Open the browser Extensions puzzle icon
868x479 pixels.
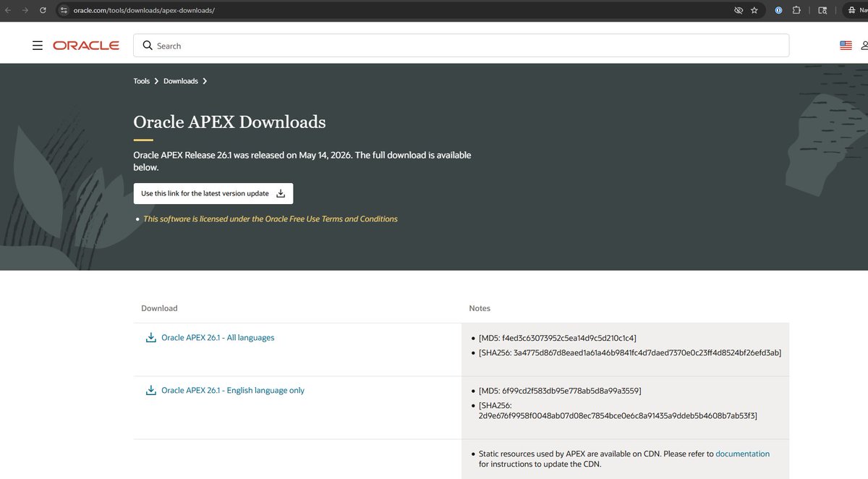click(x=796, y=10)
